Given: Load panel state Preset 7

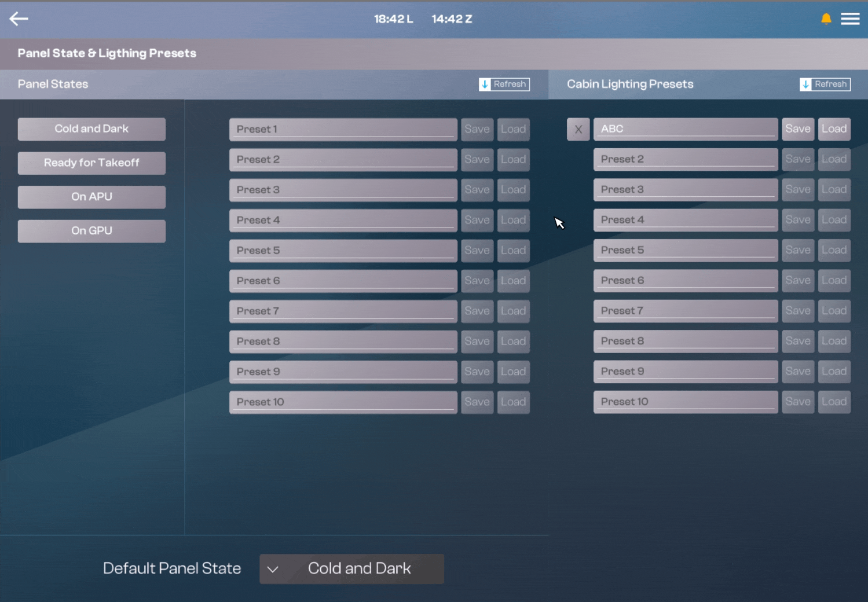Looking at the screenshot, I should coord(514,311).
